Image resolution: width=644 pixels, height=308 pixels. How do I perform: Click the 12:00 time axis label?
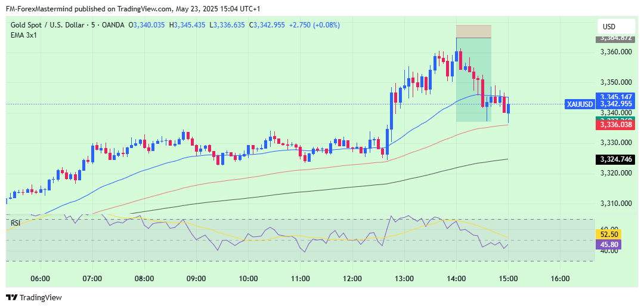[352, 278]
